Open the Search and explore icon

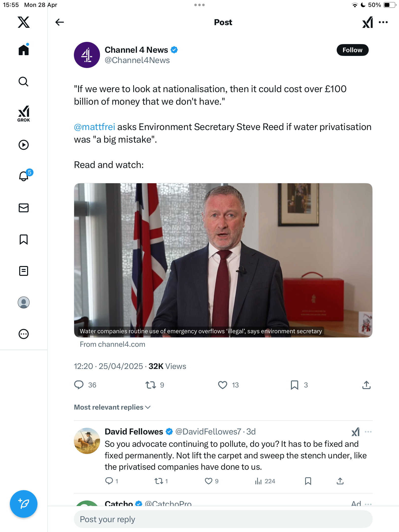coord(24,82)
